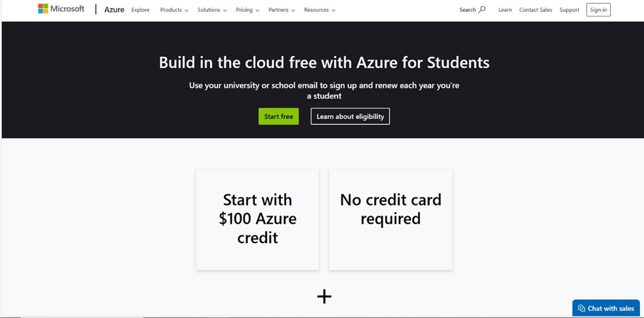Click the green Start free button
Screen dimensions: 644x318
[279, 116]
